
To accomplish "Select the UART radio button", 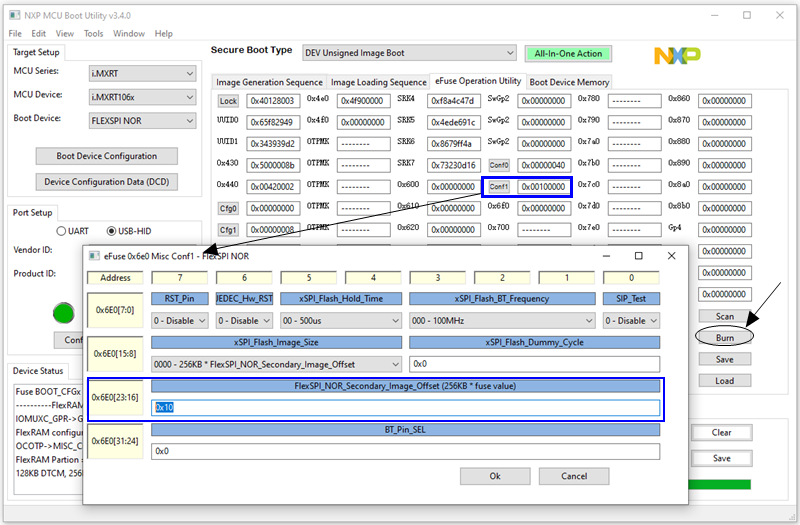I will [x=61, y=231].
